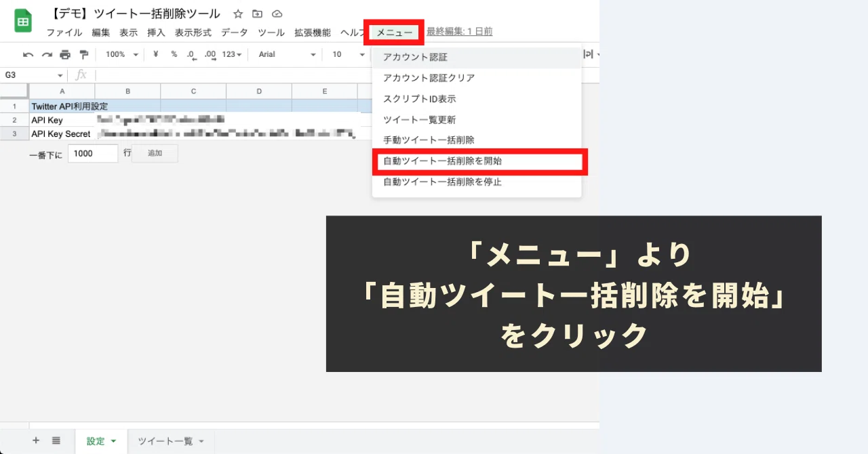Select column D header
This screenshot has width=868, height=454.
click(259, 91)
